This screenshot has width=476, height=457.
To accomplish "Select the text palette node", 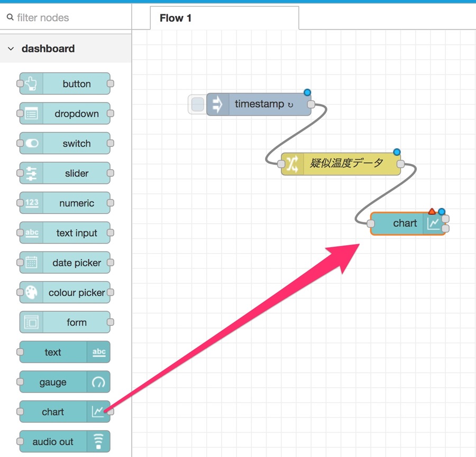I will 65,352.
